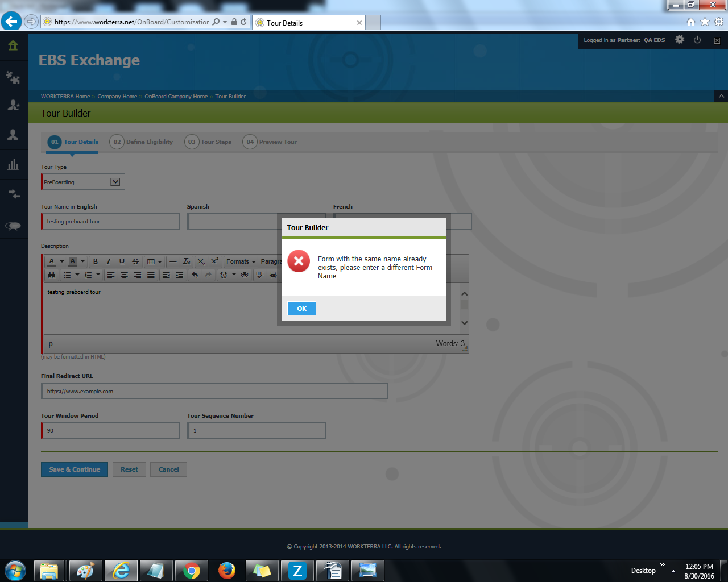Click the Tour Name in English field
728x582 pixels.
[x=110, y=222]
